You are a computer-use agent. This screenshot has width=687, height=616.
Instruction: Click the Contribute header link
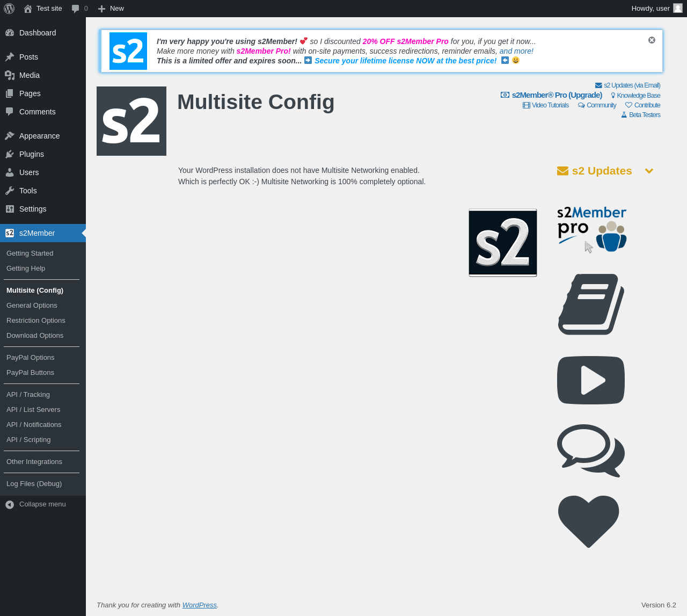642,105
